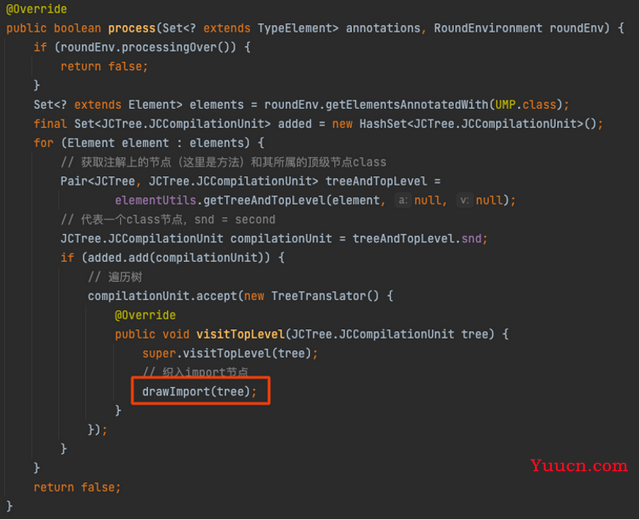
Task: Click 'getElementsAnnotatedWith' method call
Action: [407, 105]
